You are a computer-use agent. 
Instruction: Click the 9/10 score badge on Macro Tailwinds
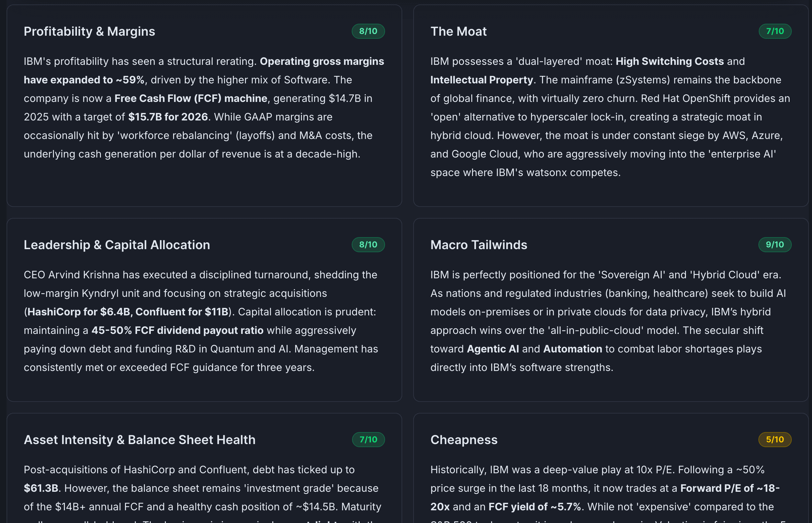tap(775, 245)
